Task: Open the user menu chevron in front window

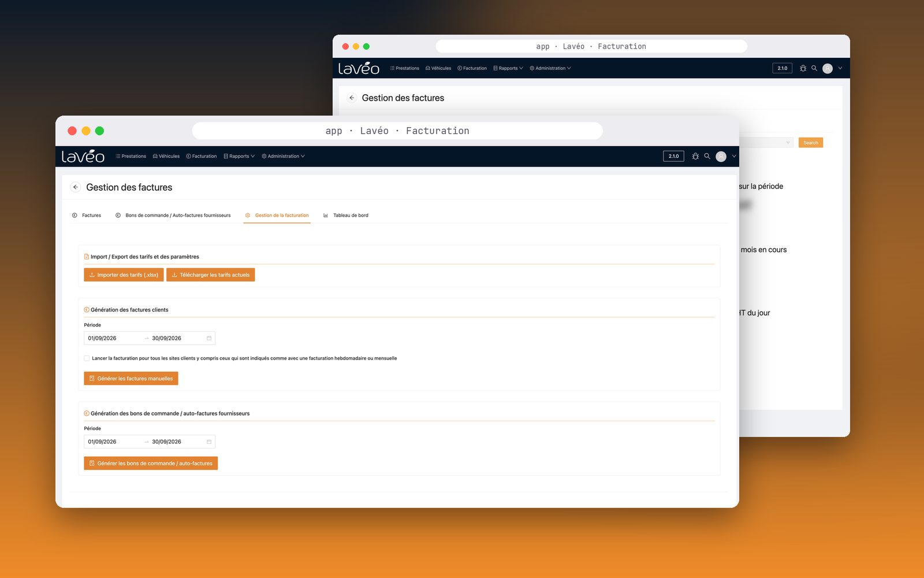Action: click(x=734, y=156)
